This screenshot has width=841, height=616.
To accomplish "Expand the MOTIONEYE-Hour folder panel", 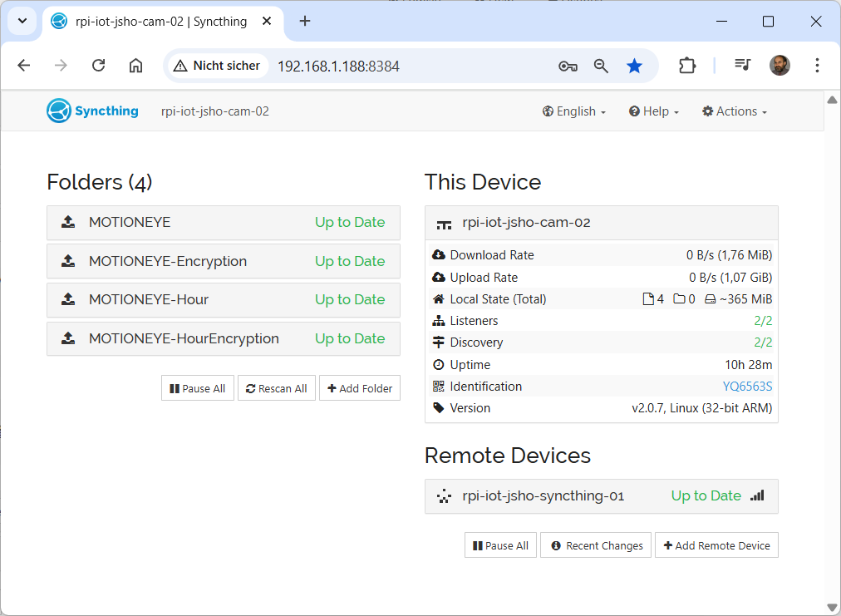I will (x=223, y=299).
